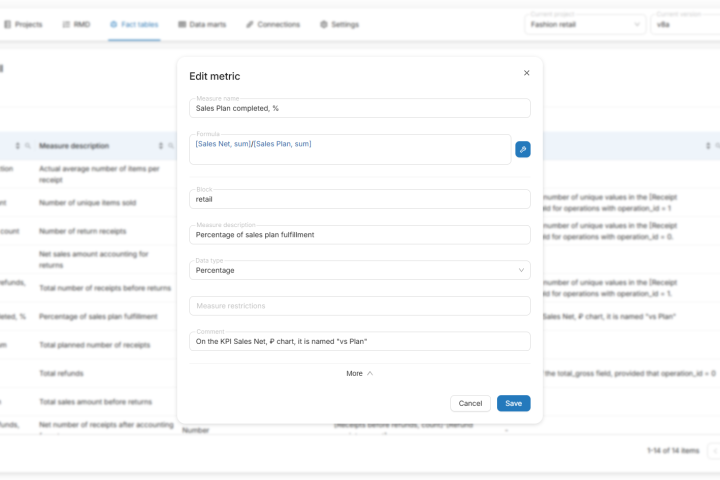Go to the RMD tab
This screenshot has width=720, height=480.
point(75,24)
